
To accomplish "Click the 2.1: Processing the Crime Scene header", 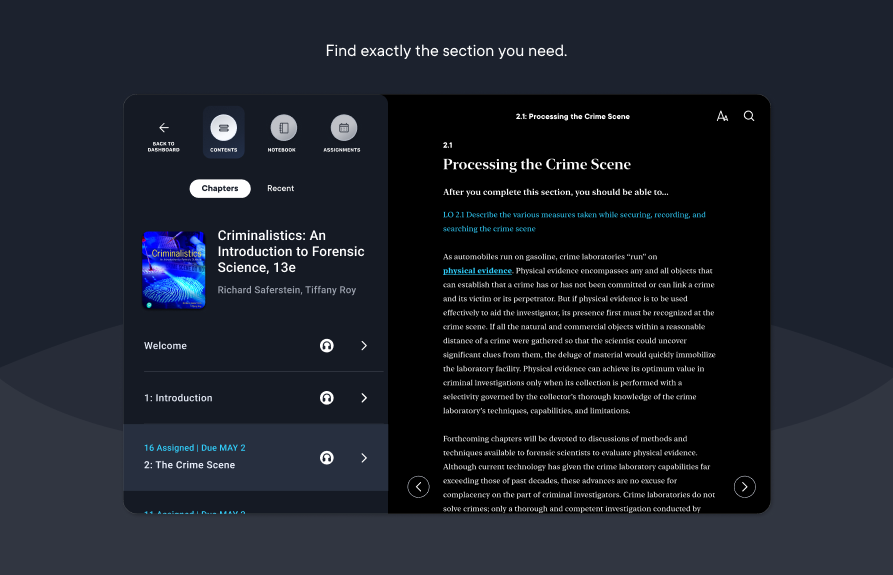I will pyautogui.click(x=572, y=116).
